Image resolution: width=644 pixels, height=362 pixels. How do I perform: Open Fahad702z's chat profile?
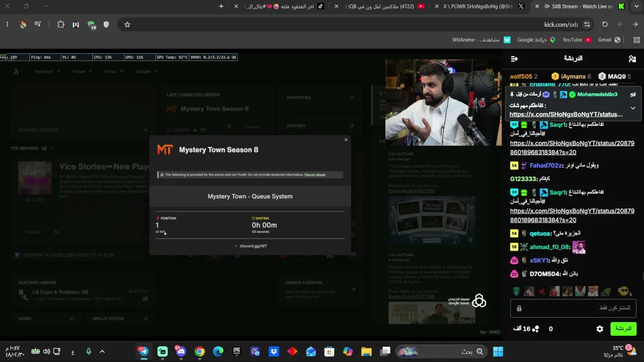[545, 165]
